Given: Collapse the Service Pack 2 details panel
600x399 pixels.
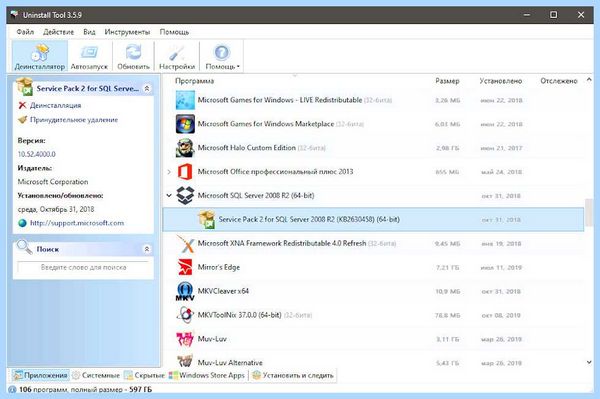Looking at the screenshot, I should pyautogui.click(x=147, y=88).
